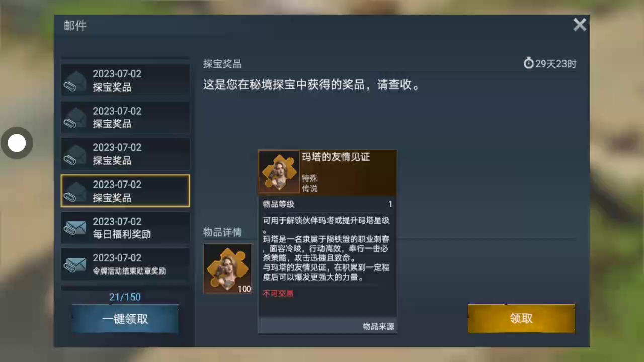
Task: Click the 一键领取 claim-all button
Action: click(x=125, y=319)
